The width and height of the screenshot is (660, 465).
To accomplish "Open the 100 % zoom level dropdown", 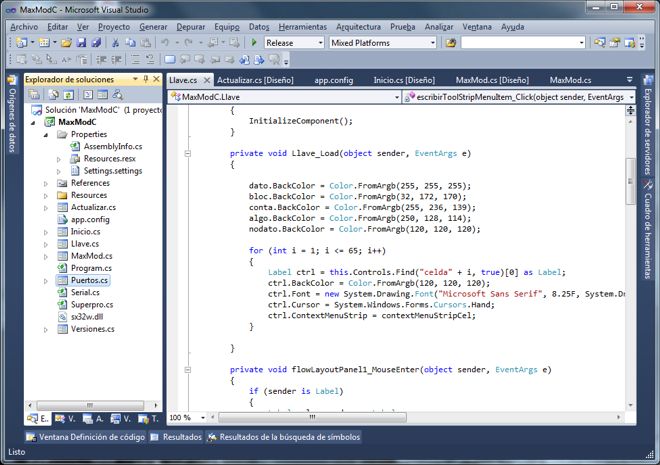I will click(204, 418).
